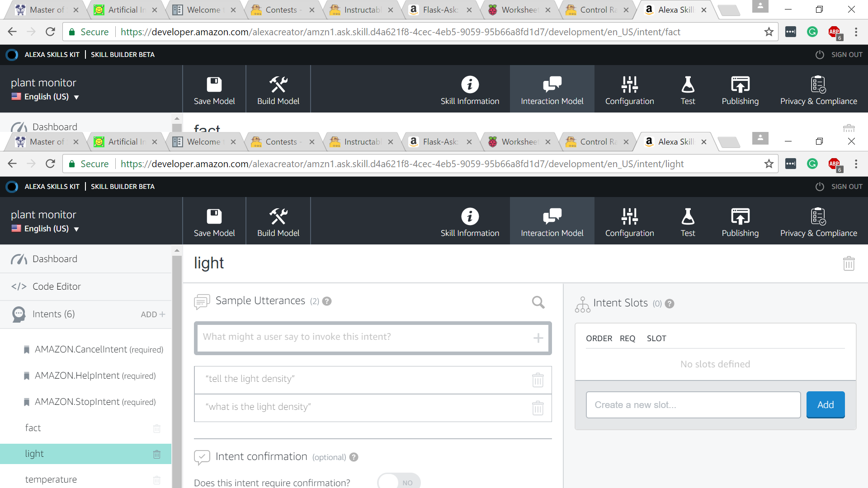Image resolution: width=868 pixels, height=488 pixels.
Task: Click the help icon next to Intent Slots
Action: 670,304
